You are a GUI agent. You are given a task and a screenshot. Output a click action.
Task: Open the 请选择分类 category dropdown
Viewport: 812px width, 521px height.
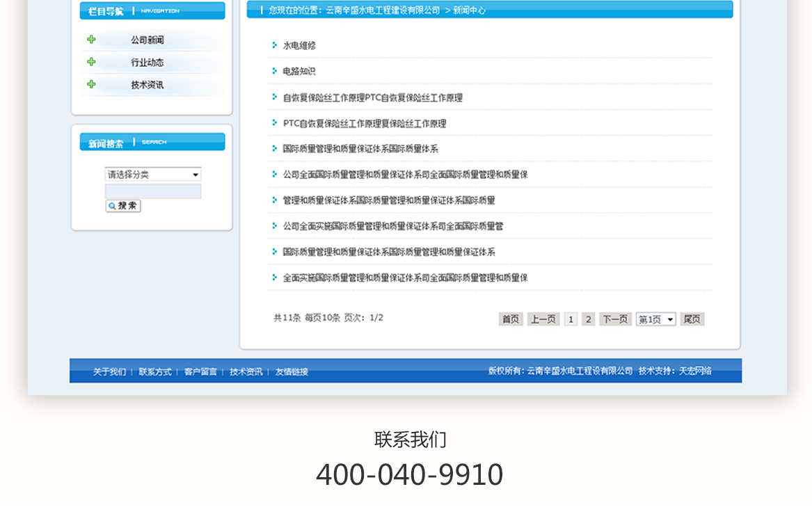[x=153, y=175]
